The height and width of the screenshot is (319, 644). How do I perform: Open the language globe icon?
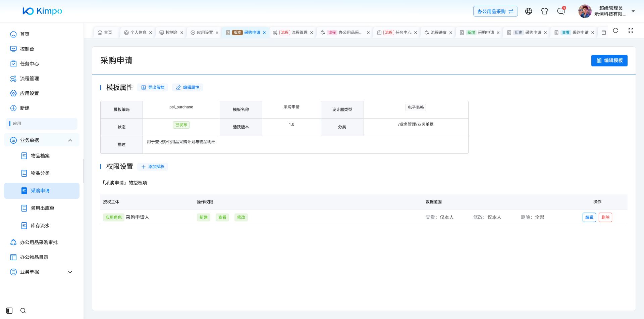click(x=529, y=11)
